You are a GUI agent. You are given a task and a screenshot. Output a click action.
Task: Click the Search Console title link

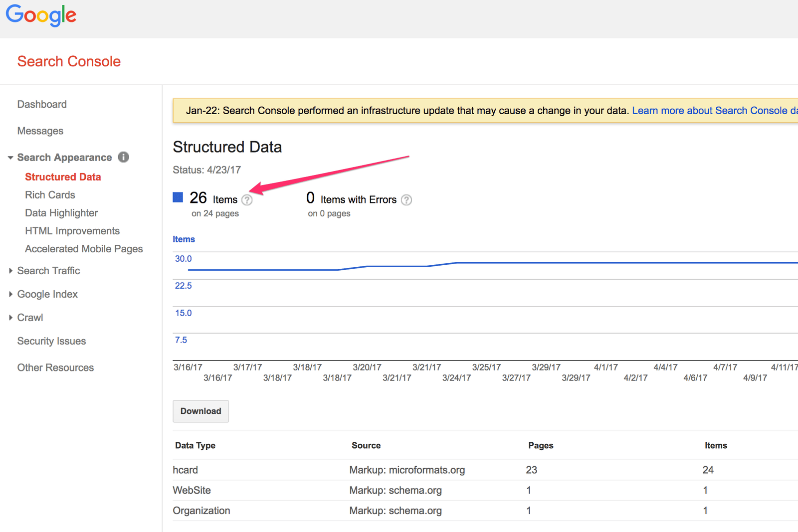click(x=69, y=61)
